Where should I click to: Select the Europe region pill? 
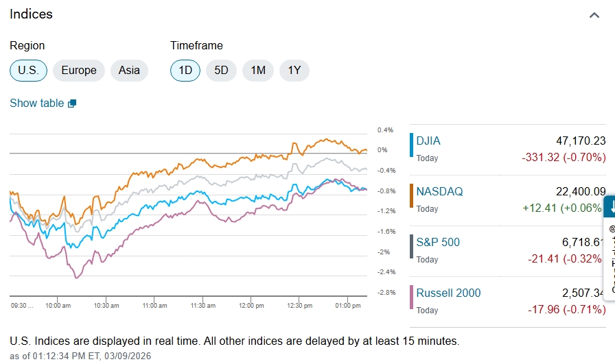point(79,71)
